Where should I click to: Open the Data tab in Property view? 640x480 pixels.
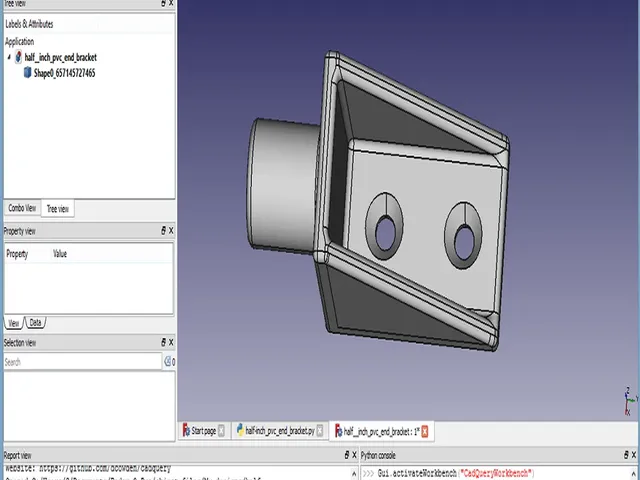coord(36,322)
